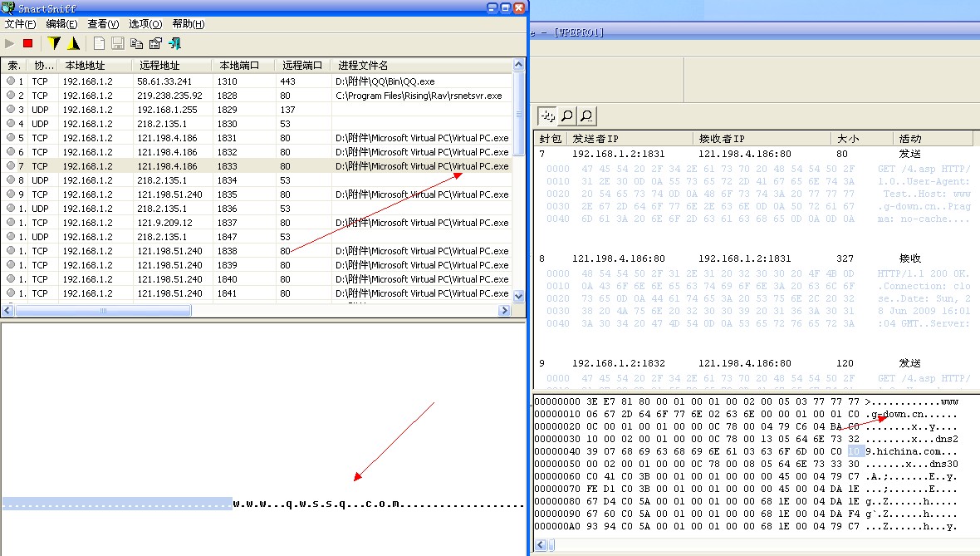Viewport: 980px width, 556px height.
Task: Click the 封包 column header in WPE
Action: click(551, 138)
